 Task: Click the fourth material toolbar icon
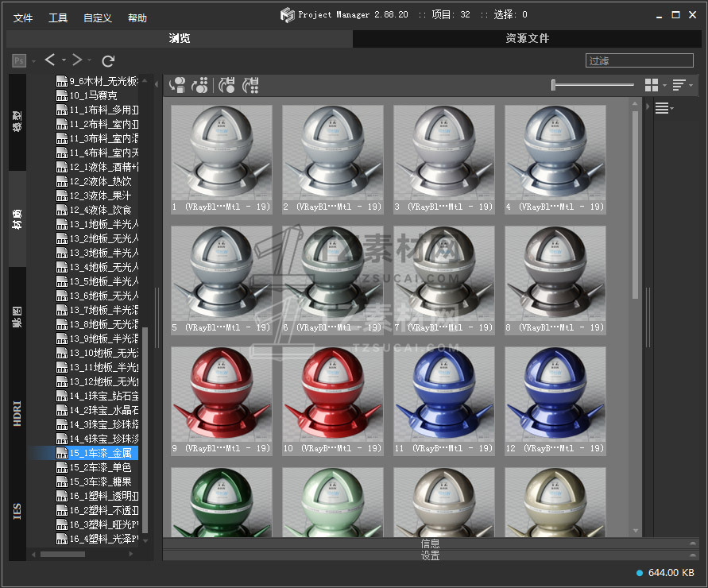click(x=250, y=85)
